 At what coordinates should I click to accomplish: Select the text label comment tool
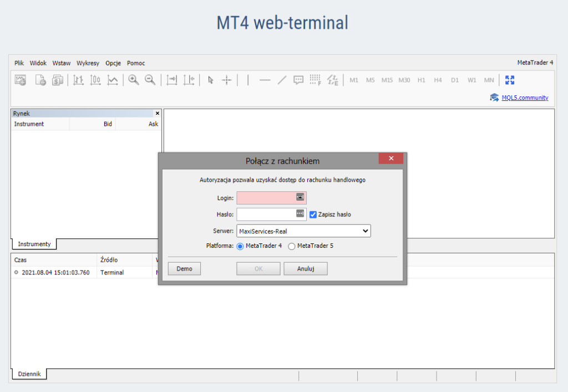(x=298, y=80)
